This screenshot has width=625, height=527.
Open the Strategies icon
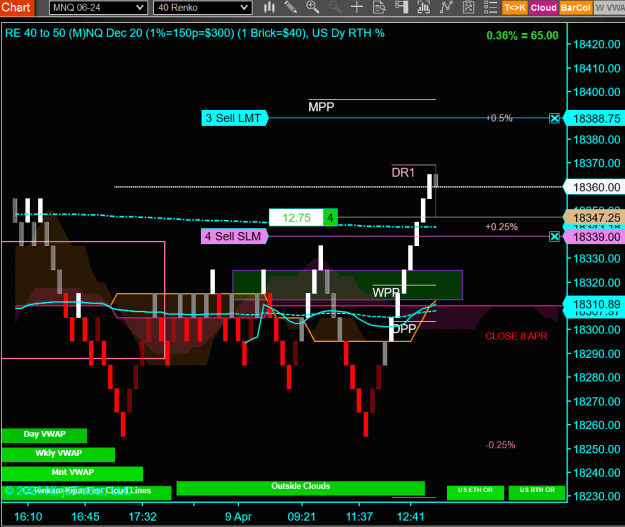click(468, 7)
